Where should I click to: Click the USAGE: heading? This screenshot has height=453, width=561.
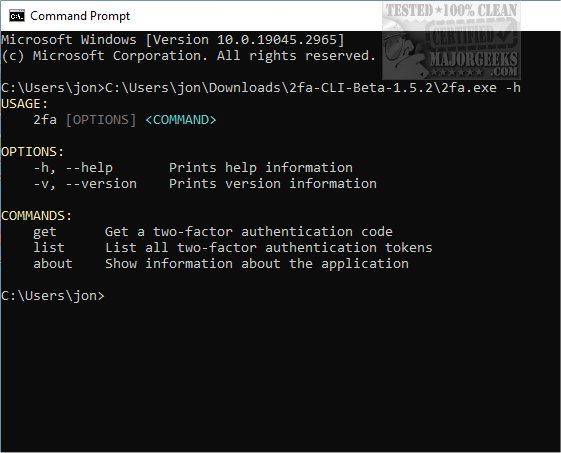(24, 104)
